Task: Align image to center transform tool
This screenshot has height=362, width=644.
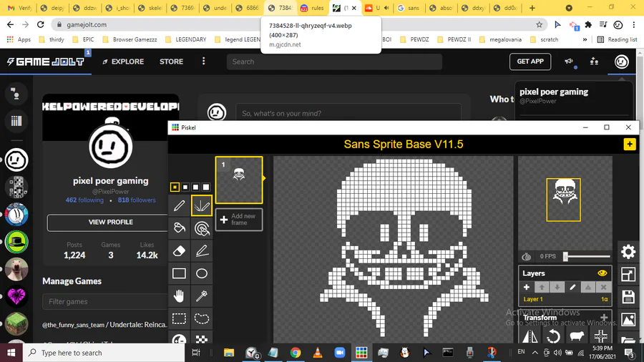Action: 600,336
